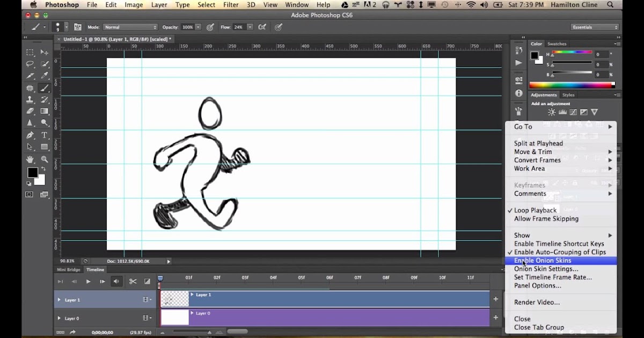Expand Layer 1 track in Timeline
The height and width of the screenshot is (338, 644).
tap(59, 300)
